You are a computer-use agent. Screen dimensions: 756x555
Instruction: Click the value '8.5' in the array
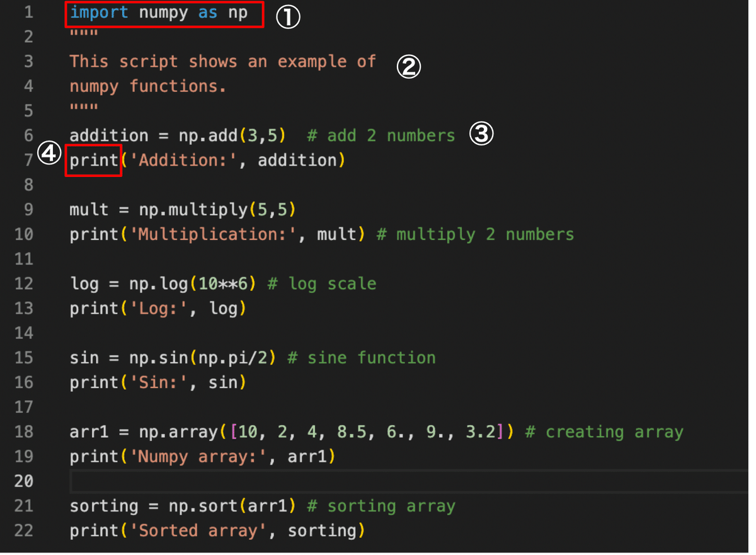[352, 432]
